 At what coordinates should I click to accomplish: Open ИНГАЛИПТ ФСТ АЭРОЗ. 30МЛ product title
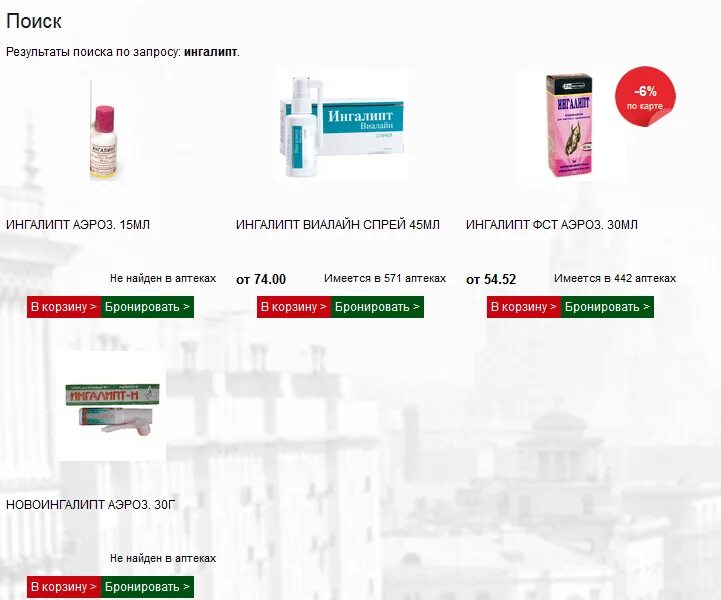(551, 225)
